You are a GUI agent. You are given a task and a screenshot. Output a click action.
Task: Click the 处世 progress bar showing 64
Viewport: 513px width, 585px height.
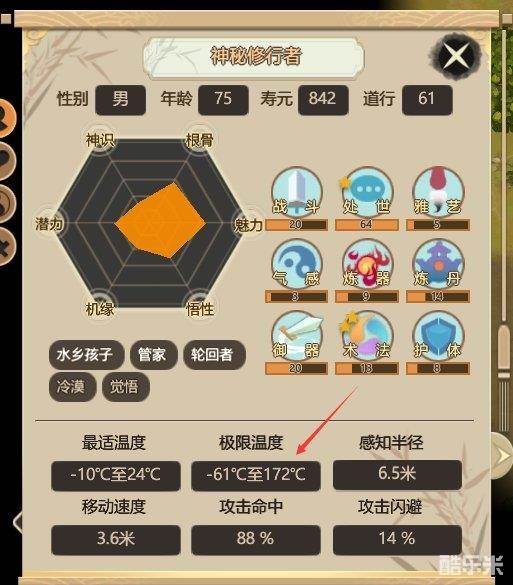pos(367,225)
